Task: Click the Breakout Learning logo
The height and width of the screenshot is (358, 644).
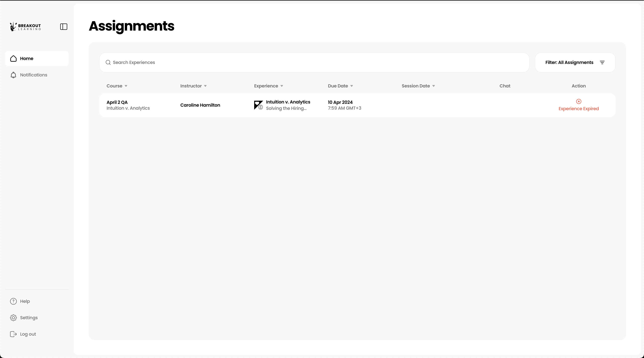Action: point(25,27)
